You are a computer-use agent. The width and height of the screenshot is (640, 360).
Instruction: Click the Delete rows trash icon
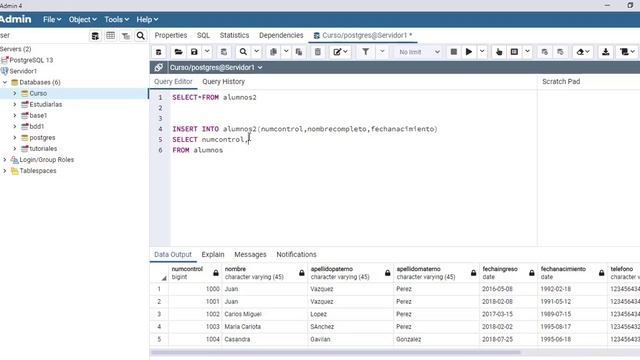(318, 52)
